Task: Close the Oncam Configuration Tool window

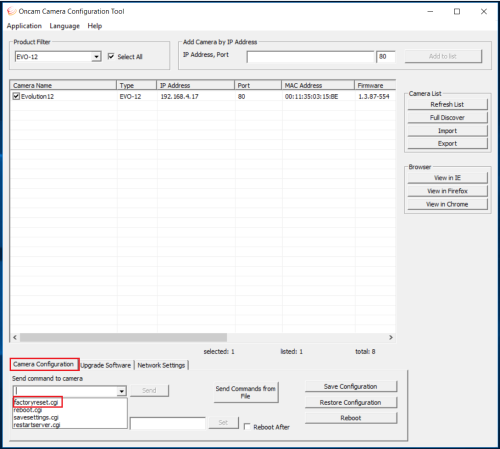Action: pyautogui.click(x=484, y=11)
